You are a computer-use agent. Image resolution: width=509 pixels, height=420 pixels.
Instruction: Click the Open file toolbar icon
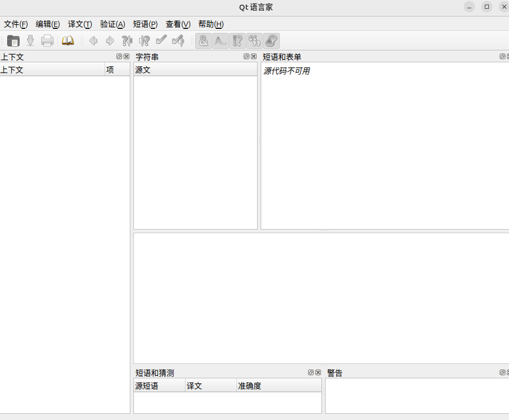click(13, 41)
